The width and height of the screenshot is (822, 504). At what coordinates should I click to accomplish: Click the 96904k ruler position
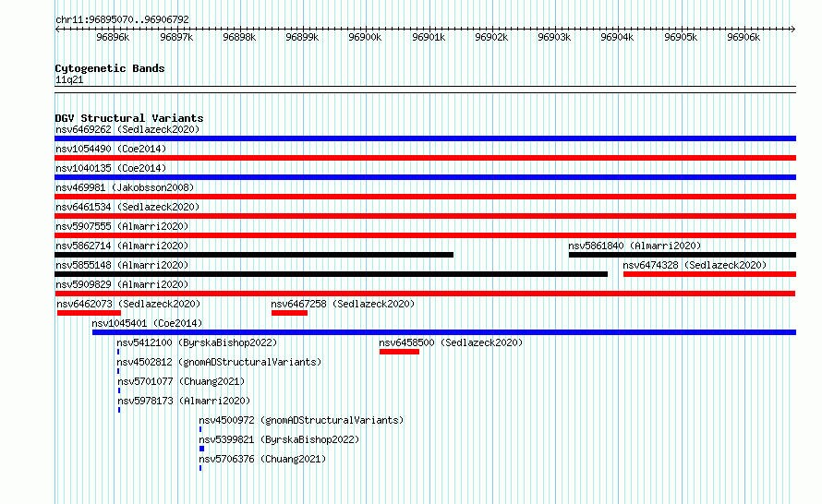(617, 37)
